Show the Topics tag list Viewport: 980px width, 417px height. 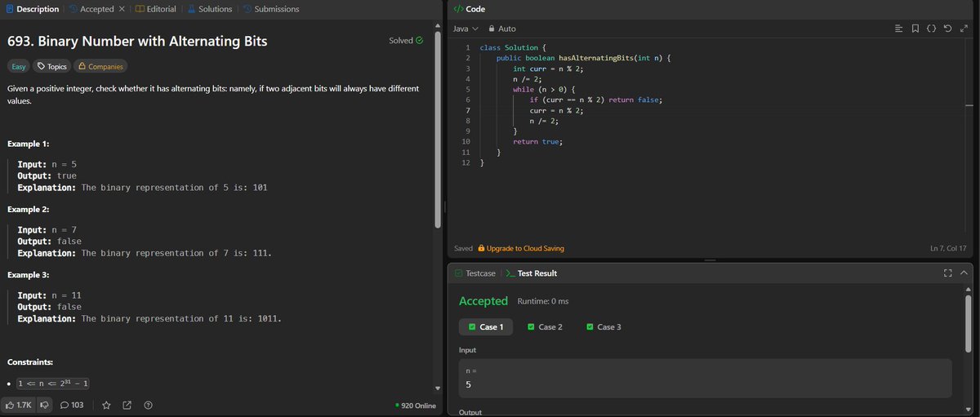51,66
